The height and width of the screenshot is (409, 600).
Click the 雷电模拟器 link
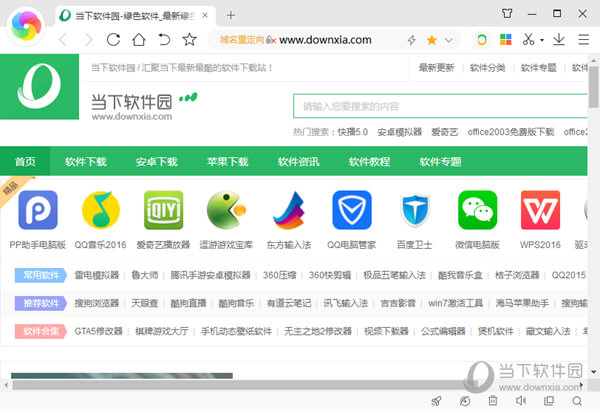point(99,275)
